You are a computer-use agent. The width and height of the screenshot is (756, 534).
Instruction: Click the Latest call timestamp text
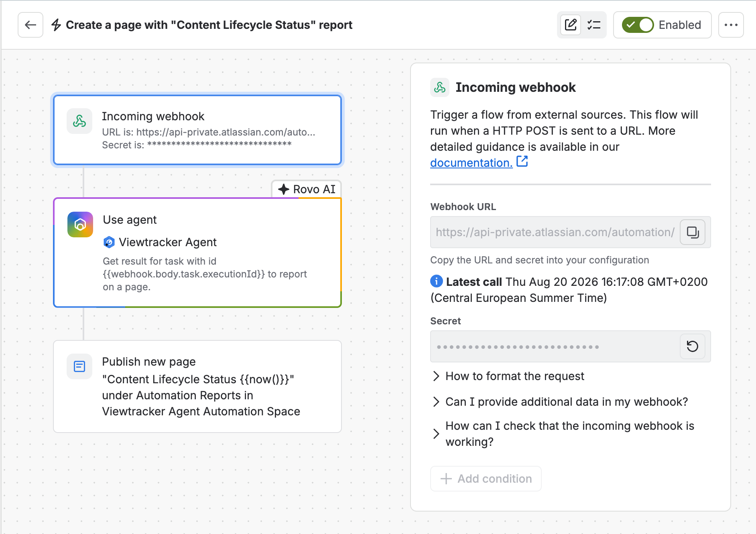click(569, 290)
